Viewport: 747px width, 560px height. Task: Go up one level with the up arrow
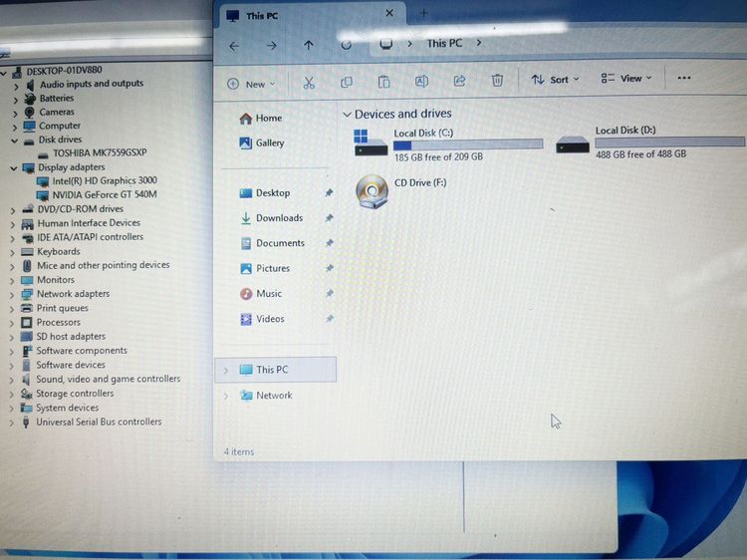tap(309, 45)
